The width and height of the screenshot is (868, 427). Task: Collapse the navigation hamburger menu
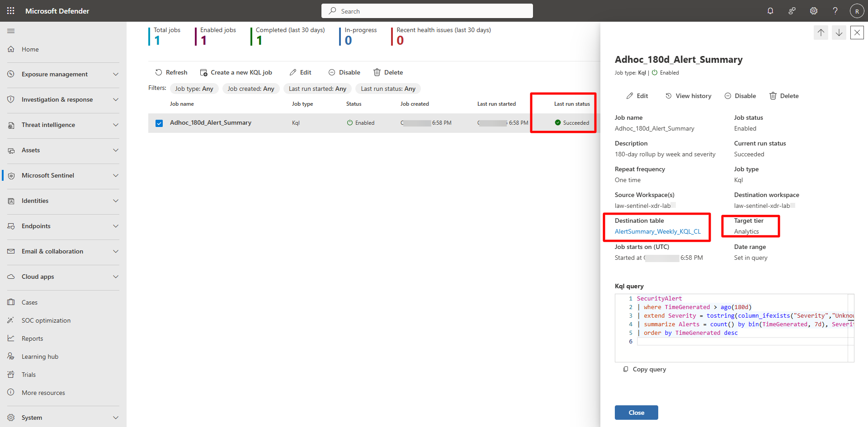11,31
